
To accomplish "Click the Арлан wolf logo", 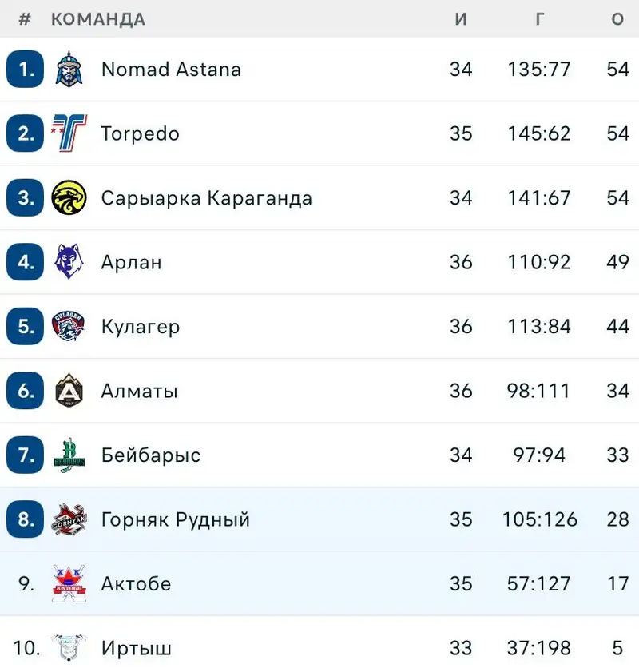I will pos(69,262).
